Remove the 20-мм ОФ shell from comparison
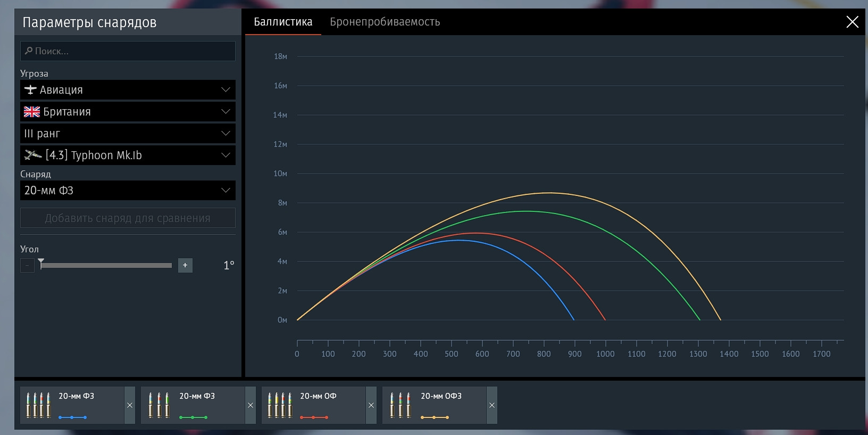868x435 pixels. (x=371, y=405)
